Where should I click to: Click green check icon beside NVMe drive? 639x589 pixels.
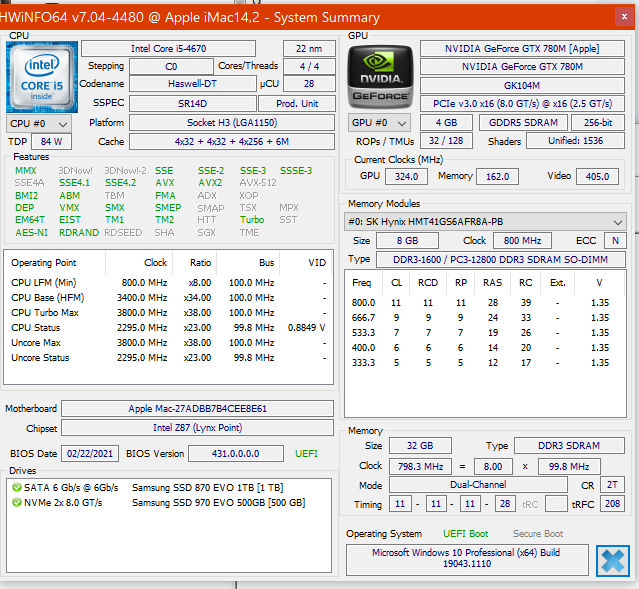(x=17, y=502)
